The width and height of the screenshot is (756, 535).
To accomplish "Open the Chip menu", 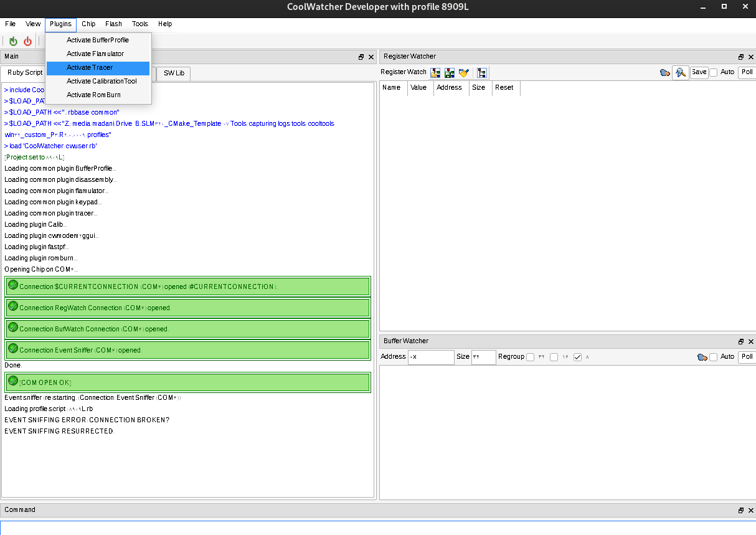I will pyautogui.click(x=88, y=24).
